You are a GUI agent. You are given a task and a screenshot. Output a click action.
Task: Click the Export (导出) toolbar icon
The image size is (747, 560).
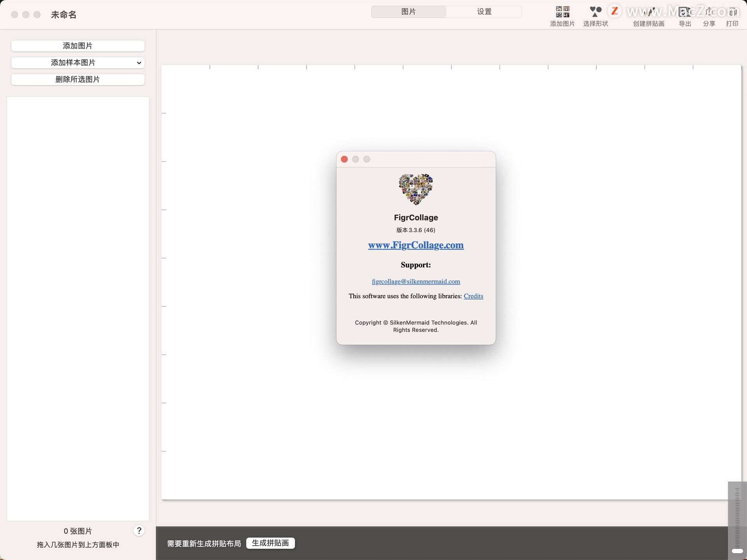tap(685, 12)
